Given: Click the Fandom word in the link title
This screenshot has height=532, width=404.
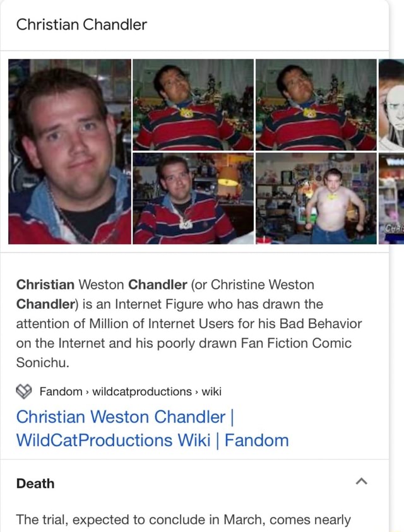Looking at the screenshot, I should click(257, 440).
